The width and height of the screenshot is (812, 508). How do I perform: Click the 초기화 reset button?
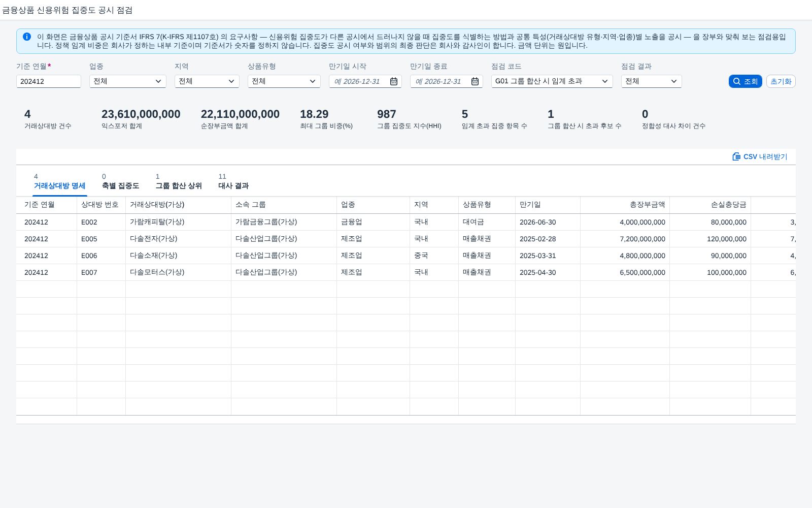(x=781, y=81)
